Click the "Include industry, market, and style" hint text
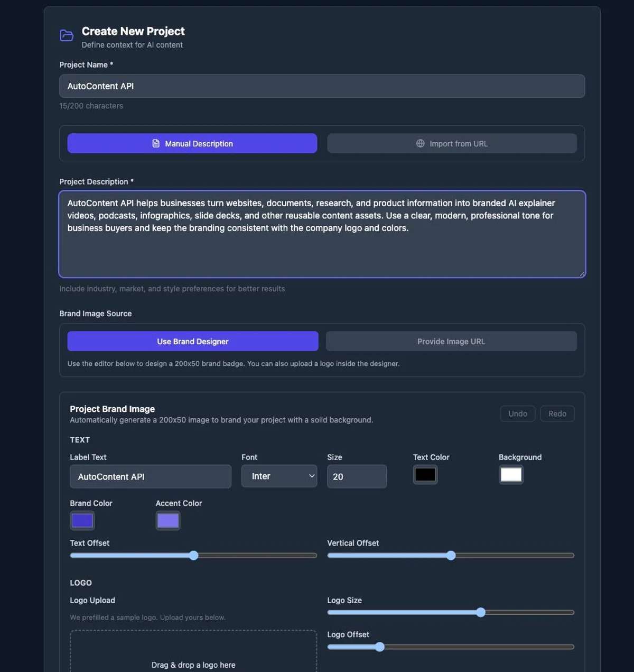 (x=172, y=289)
